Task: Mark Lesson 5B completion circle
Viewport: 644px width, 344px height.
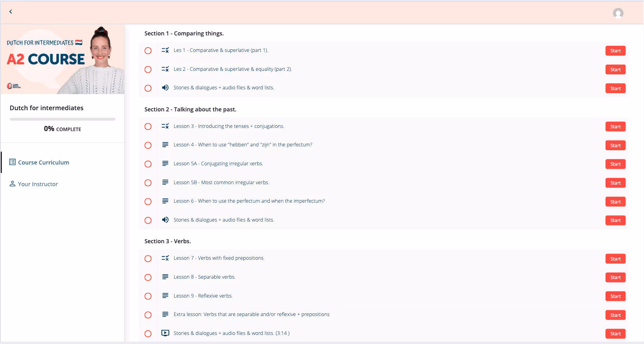Action: point(148,183)
